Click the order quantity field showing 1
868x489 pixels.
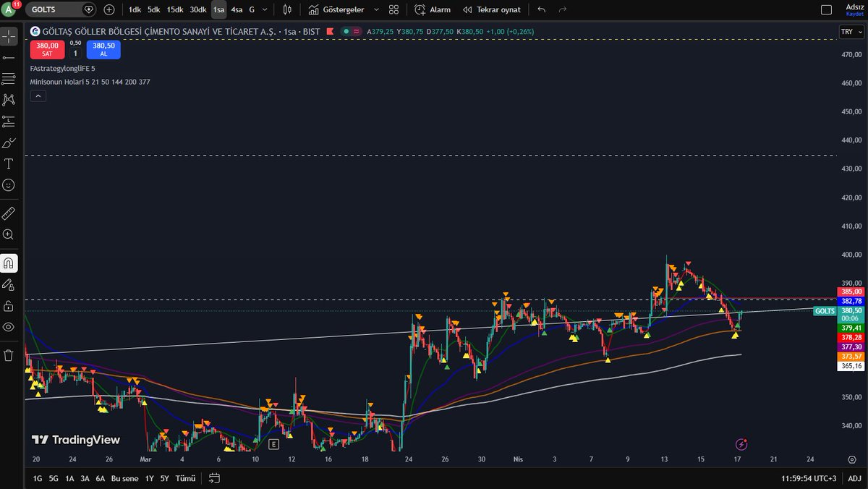point(75,54)
